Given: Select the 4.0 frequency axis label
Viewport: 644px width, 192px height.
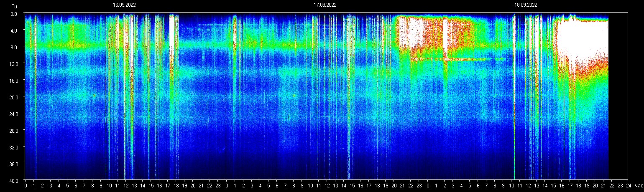Looking at the screenshot, I should click(x=14, y=30).
